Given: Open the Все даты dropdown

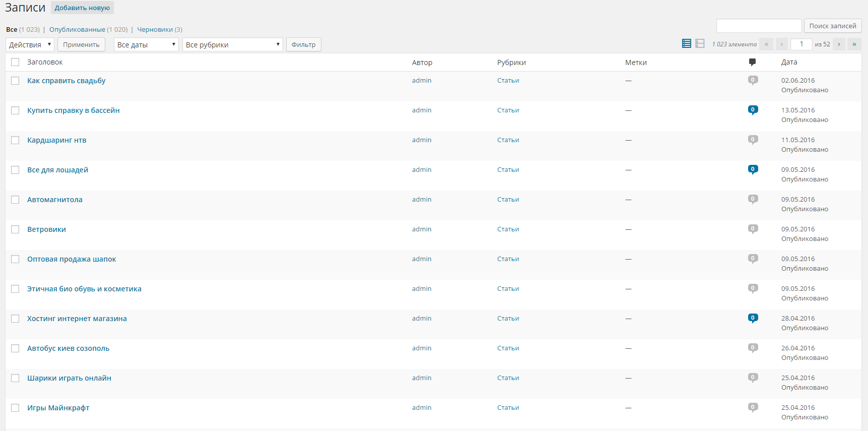Looking at the screenshot, I should [x=146, y=44].
